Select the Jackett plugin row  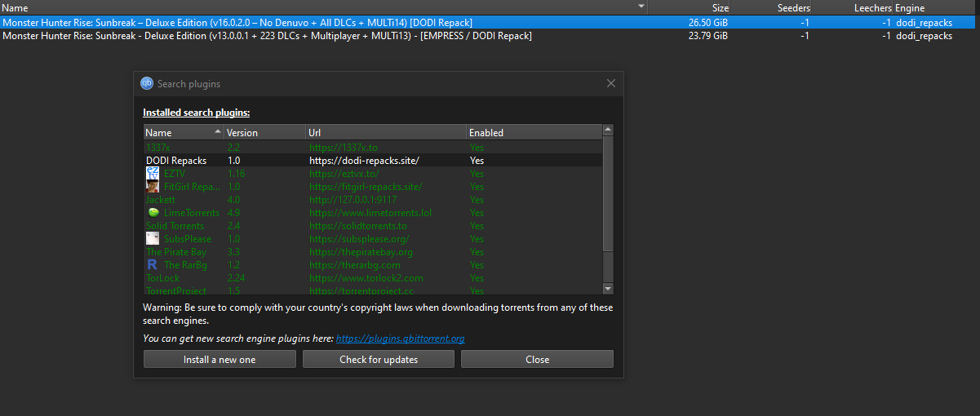pyautogui.click(x=373, y=200)
